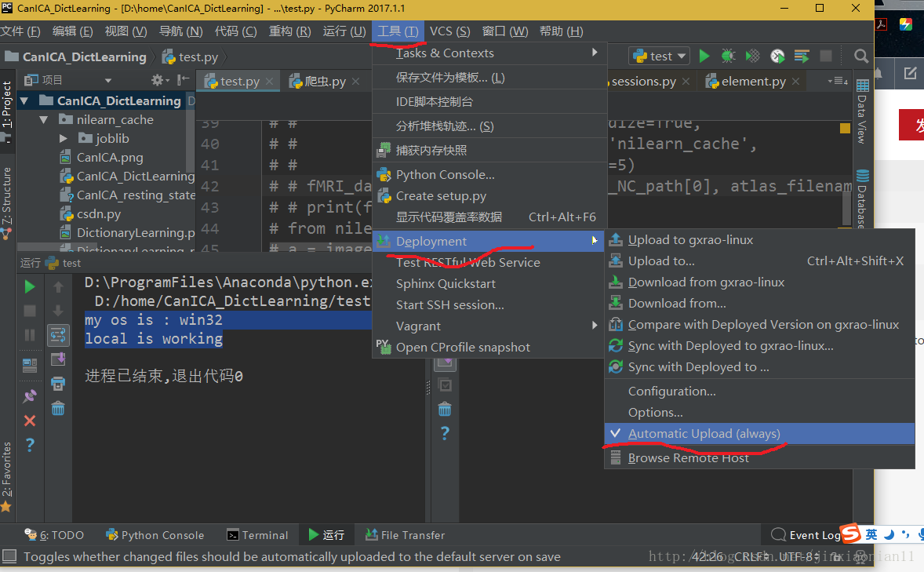Image resolution: width=924 pixels, height=572 pixels.
Task: Click the yellow warning marker in editor gutter
Action: pos(845,128)
